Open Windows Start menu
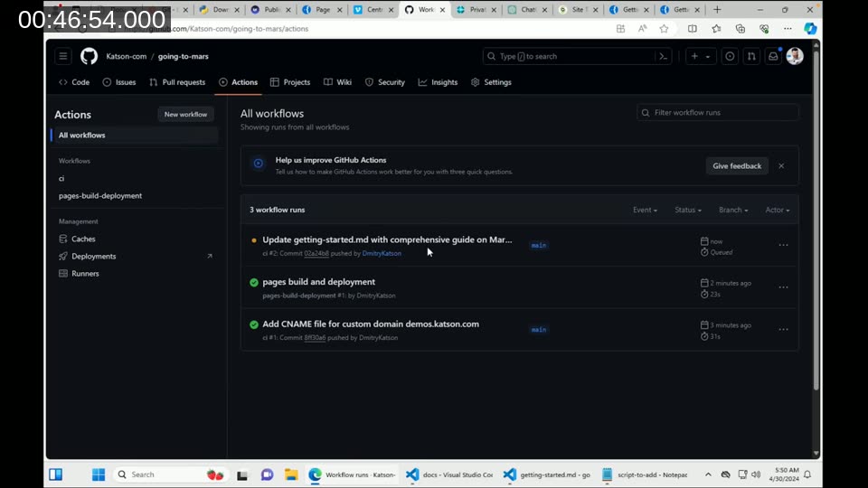Image resolution: width=868 pixels, height=488 pixels. 99,474
